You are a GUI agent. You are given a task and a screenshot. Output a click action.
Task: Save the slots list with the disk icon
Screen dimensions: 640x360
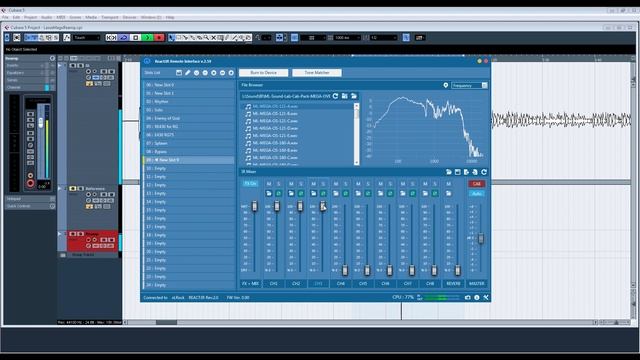click(x=179, y=73)
